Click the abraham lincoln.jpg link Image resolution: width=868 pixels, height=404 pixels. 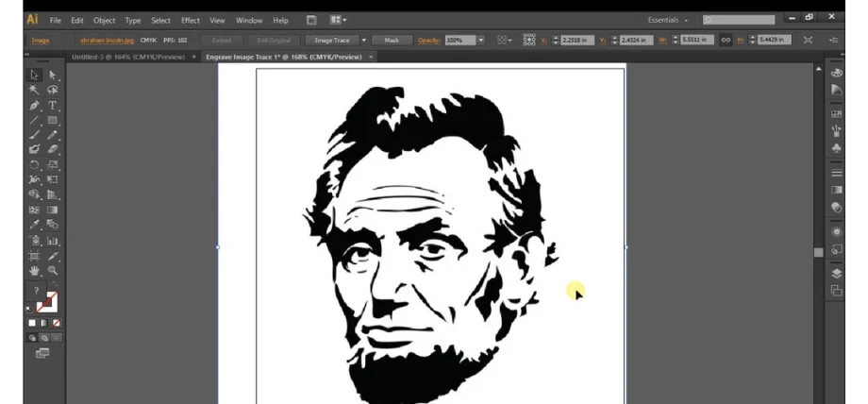[x=107, y=41]
